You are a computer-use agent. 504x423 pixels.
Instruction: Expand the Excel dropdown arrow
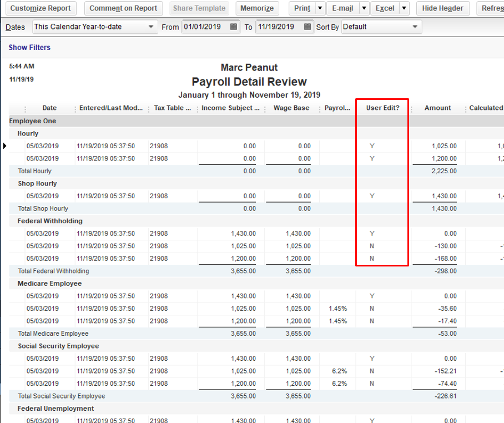pos(404,8)
